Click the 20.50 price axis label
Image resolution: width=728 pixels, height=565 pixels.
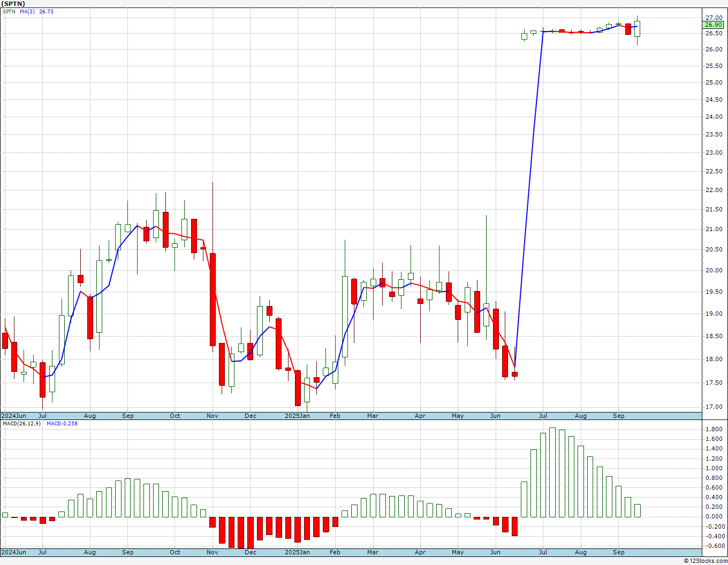[714, 249]
